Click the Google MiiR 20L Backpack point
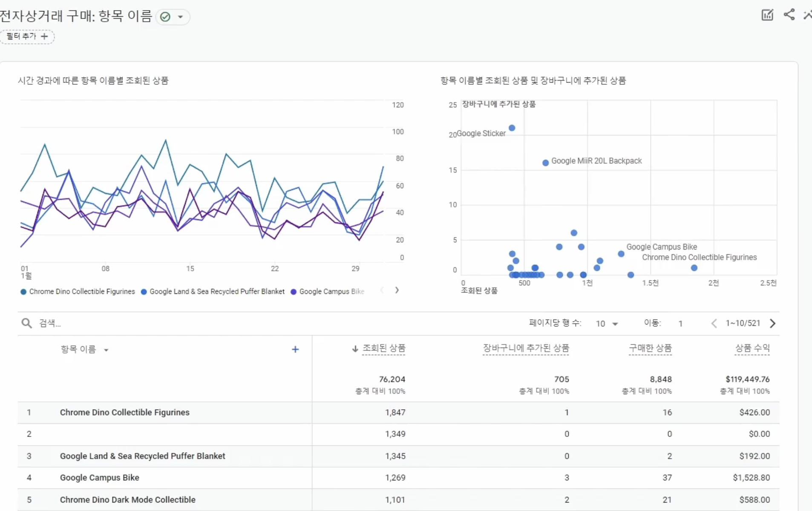This screenshot has width=812, height=511. [545, 163]
